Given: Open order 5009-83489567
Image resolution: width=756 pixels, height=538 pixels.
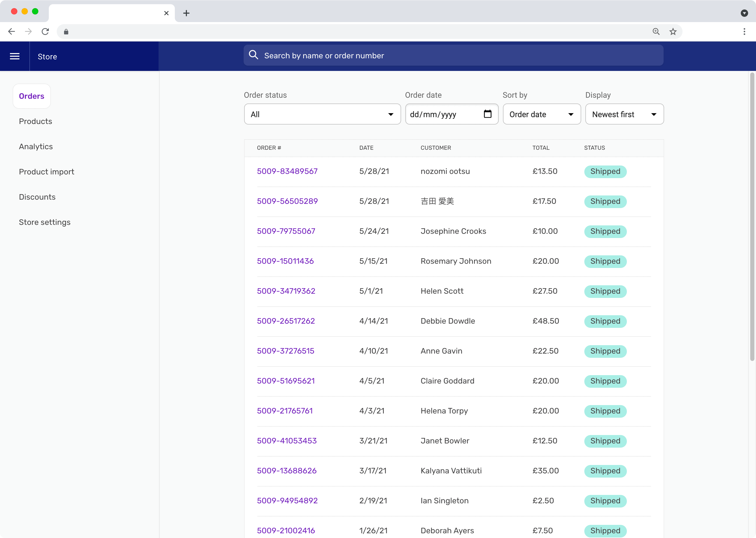Looking at the screenshot, I should point(287,171).
